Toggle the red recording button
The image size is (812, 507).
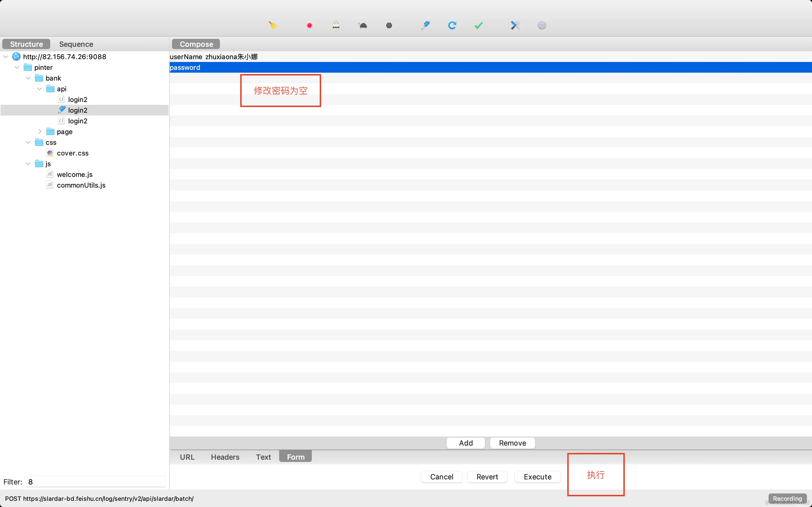click(309, 25)
